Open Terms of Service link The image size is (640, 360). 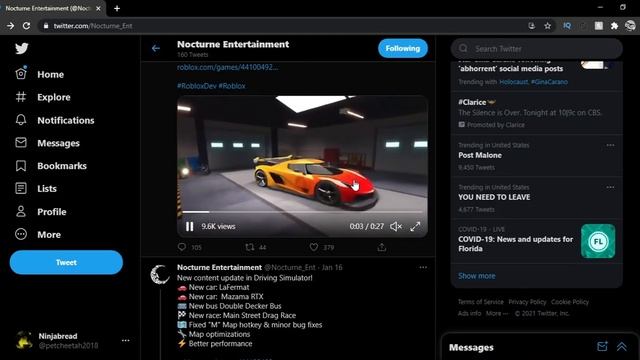(480, 302)
